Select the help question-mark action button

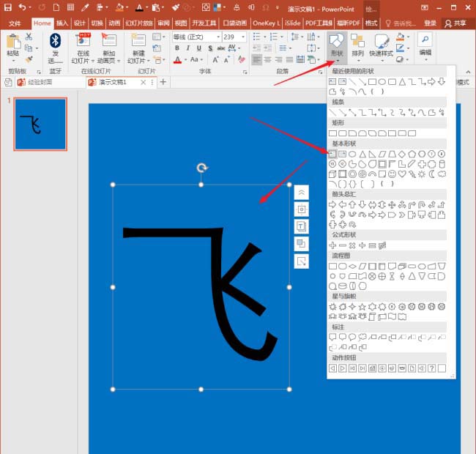click(x=431, y=368)
